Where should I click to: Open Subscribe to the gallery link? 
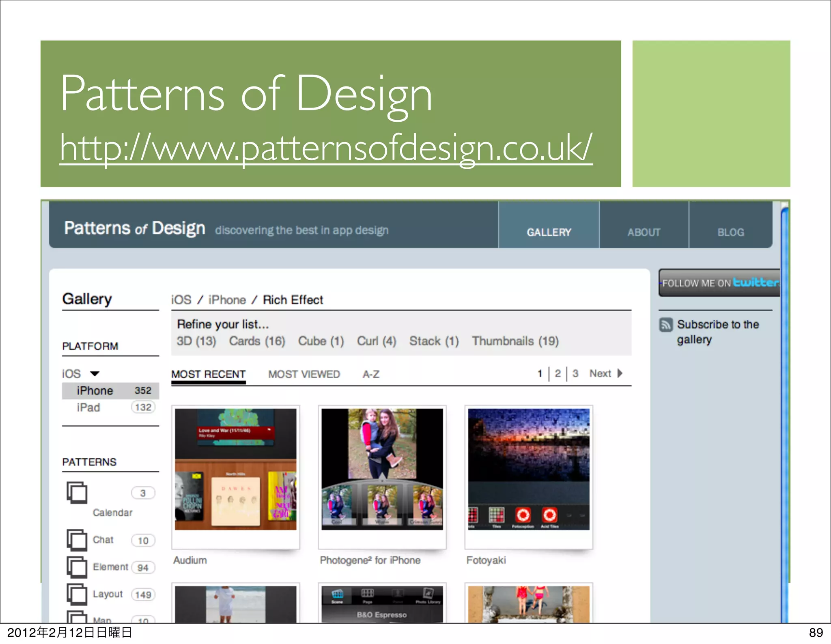tap(718, 332)
